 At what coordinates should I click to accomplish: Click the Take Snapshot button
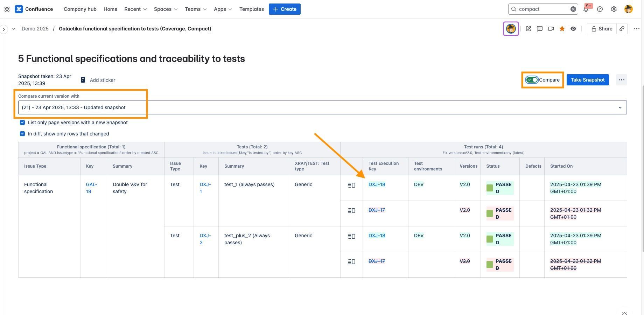pyautogui.click(x=588, y=80)
